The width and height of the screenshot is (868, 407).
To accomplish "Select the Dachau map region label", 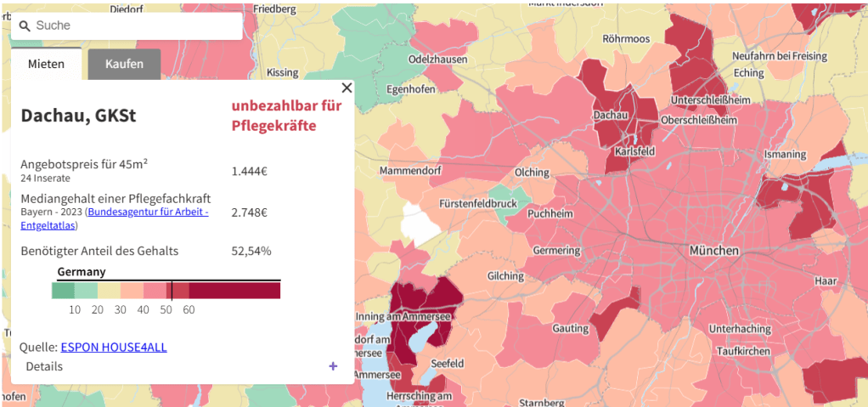I will pos(610,115).
